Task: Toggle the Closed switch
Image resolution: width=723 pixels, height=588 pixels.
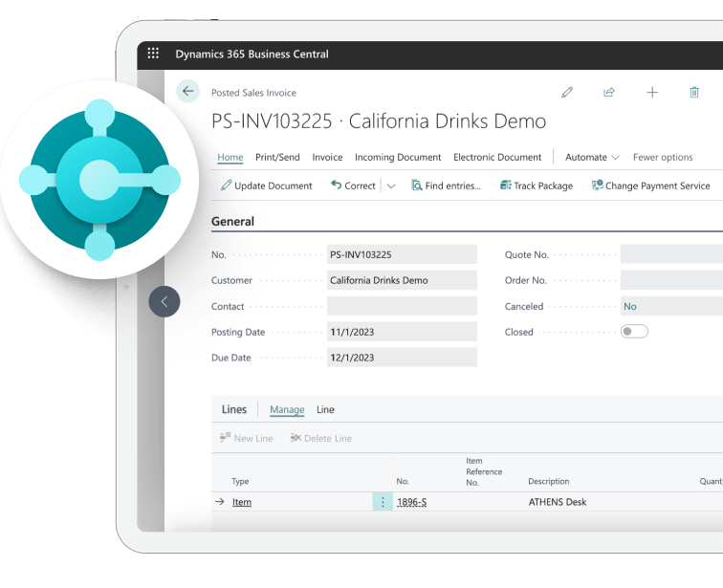Action: pos(634,332)
